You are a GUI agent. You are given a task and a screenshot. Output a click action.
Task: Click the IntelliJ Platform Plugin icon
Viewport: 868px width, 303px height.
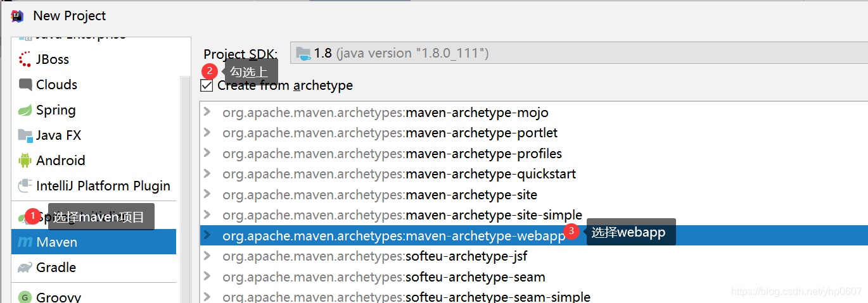(25, 186)
